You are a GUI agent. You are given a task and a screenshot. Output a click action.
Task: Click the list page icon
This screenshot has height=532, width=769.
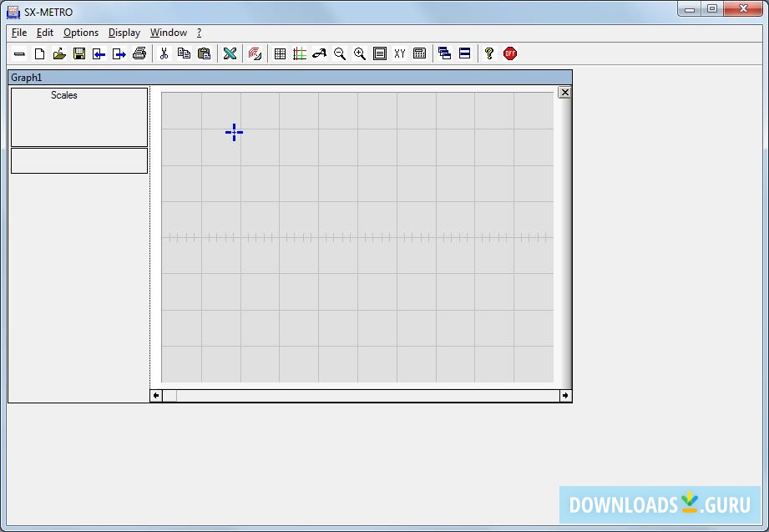(x=380, y=53)
